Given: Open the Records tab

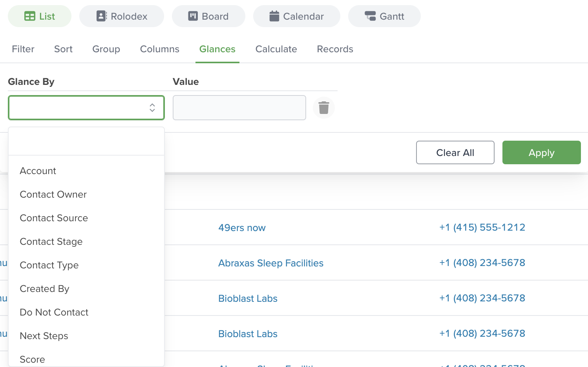Looking at the screenshot, I should [x=335, y=49].
